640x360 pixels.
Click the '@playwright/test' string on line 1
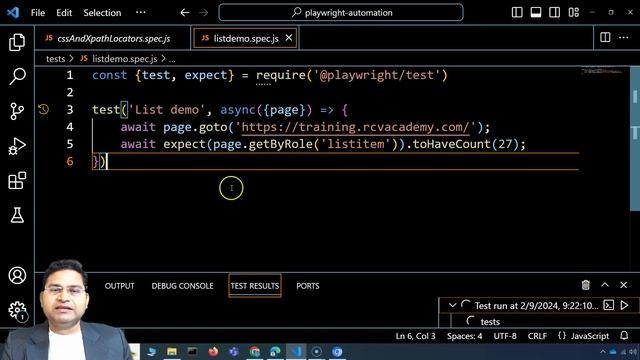(376, 75)
